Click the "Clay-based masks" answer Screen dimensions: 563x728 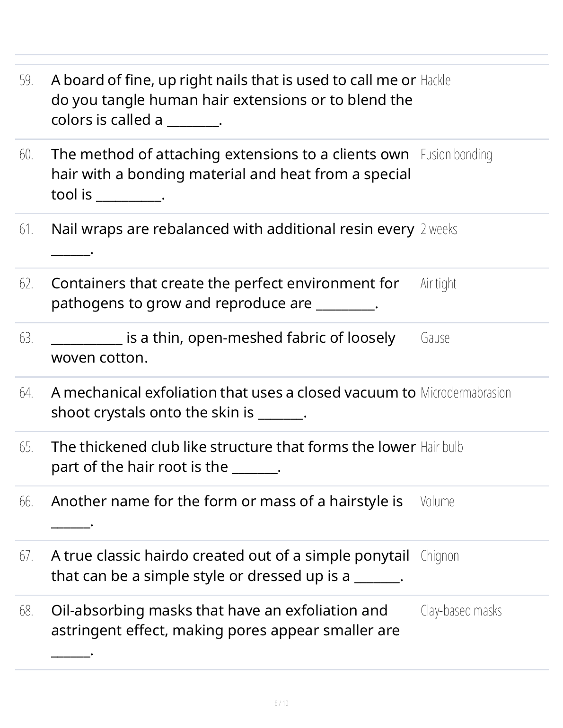pyautogui.click(x=461, y=611)
